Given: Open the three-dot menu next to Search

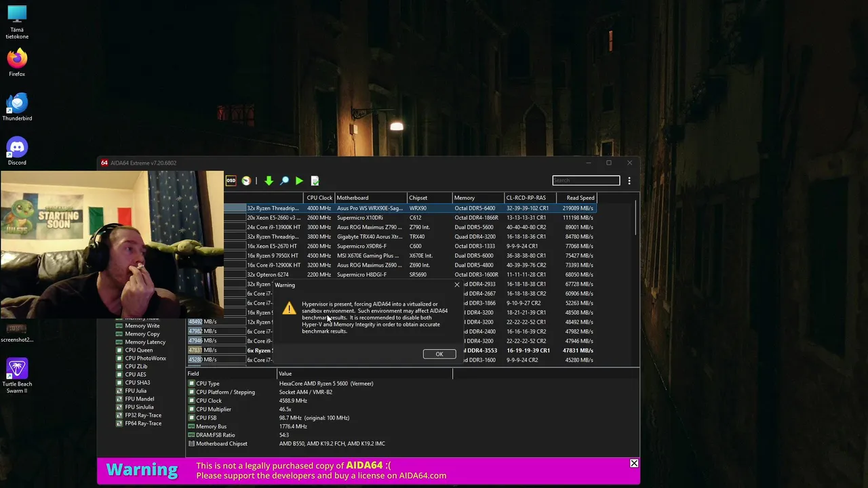Looking at the screenshot, I should coord(629,181).
